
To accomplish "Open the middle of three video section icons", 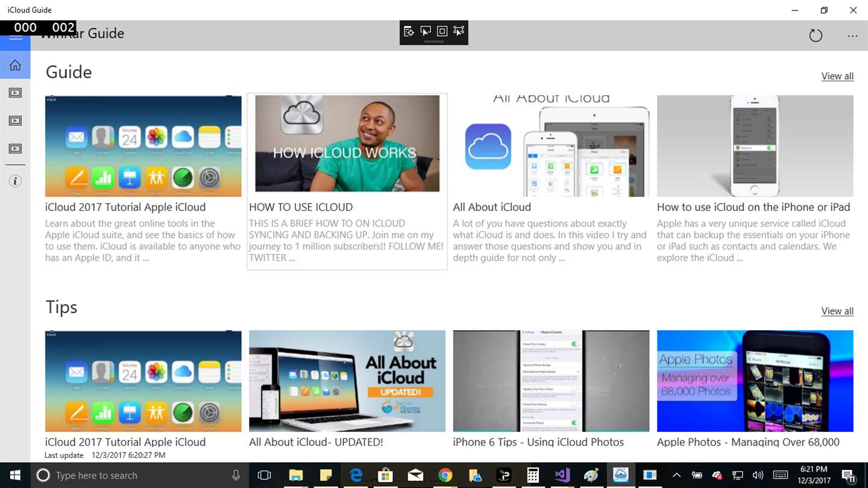I will click(x=15, y=120).
